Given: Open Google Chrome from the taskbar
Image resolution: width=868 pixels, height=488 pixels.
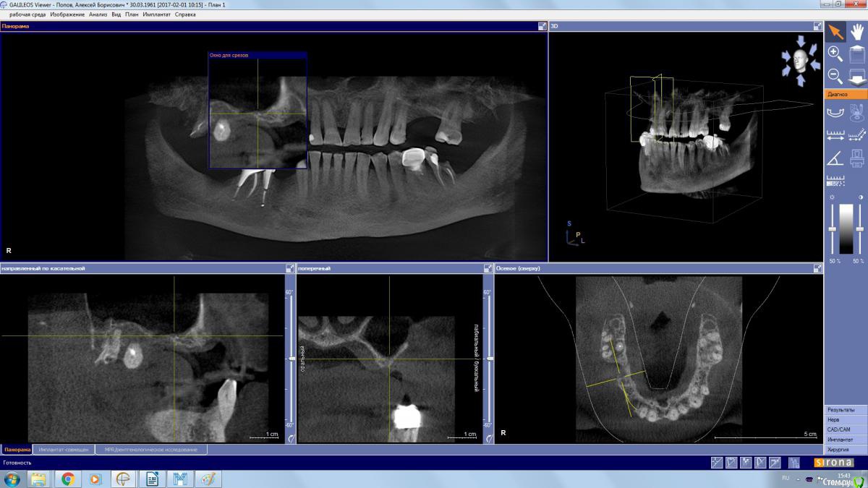Looking at the screenshot, I should click(x=67, y=479).
